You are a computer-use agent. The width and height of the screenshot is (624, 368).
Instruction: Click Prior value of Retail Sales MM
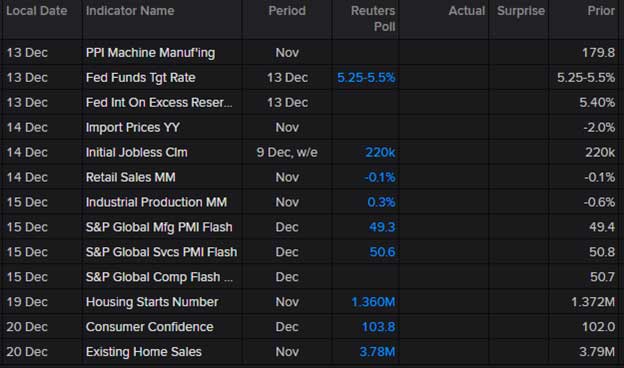point(599,177)
